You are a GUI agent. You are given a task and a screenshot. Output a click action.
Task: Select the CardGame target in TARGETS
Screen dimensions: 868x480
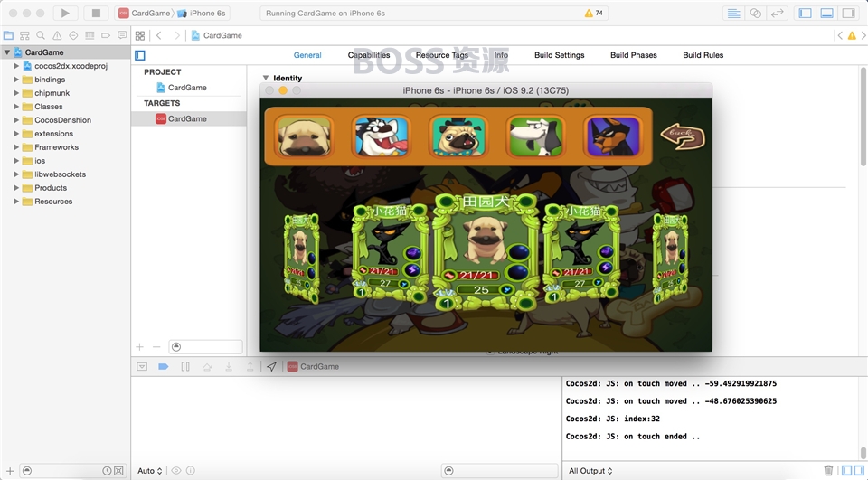pos(188,118)
